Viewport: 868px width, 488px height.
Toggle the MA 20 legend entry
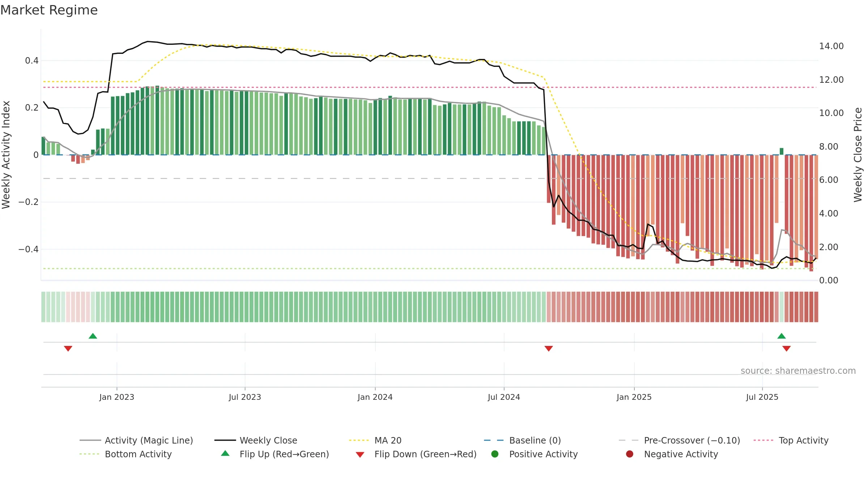(x=375, y=440)
